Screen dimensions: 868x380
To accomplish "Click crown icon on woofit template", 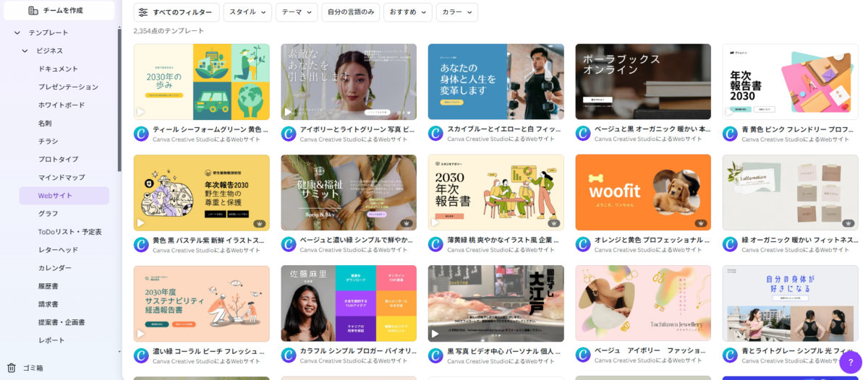I will coord(701,223).
